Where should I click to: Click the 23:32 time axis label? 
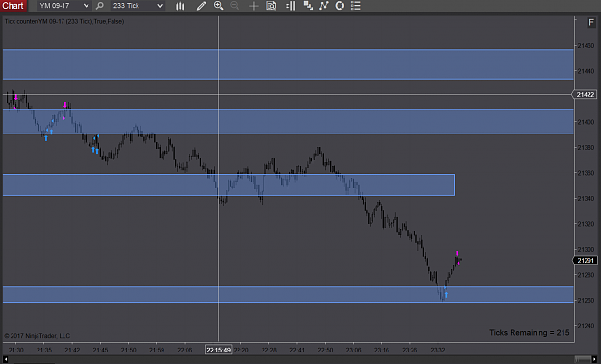coord(438,350)
